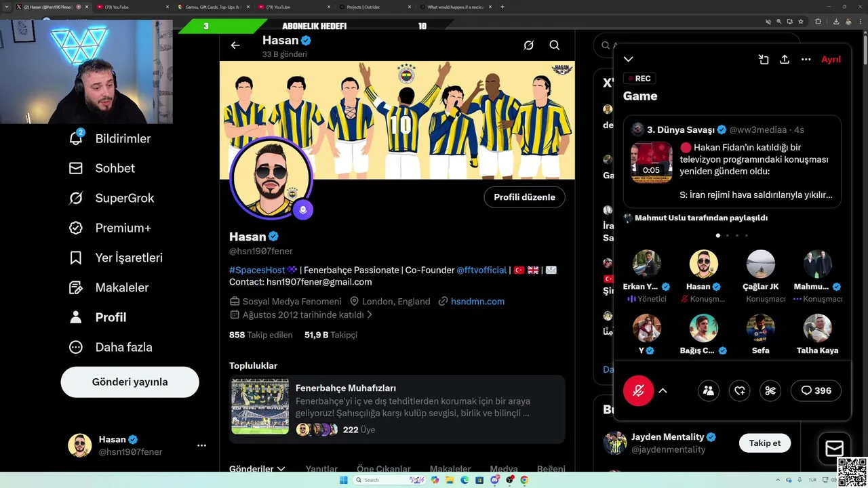Bookmark page with star icon
The image size is (868, 488).
800,22
